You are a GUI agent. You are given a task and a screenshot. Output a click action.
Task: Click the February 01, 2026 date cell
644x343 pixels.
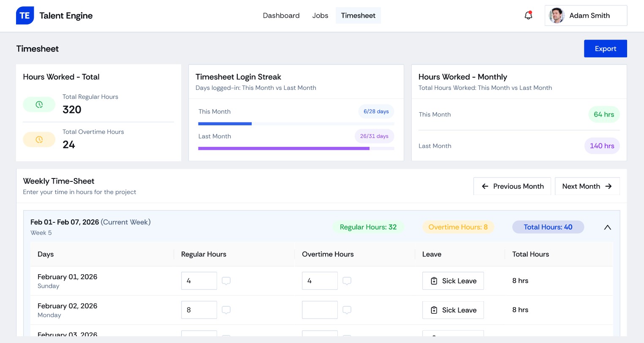click(x=68, y=281)
